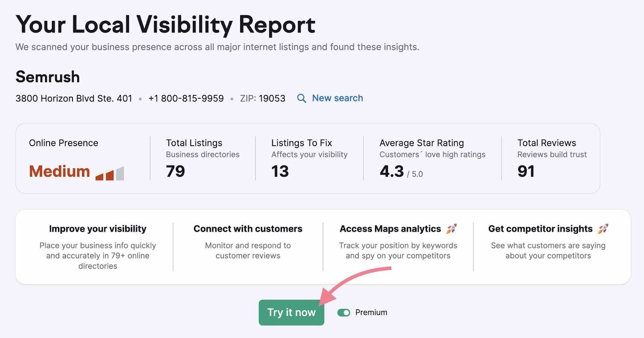Open the Access Maps analytics heading

coord(390,229)
